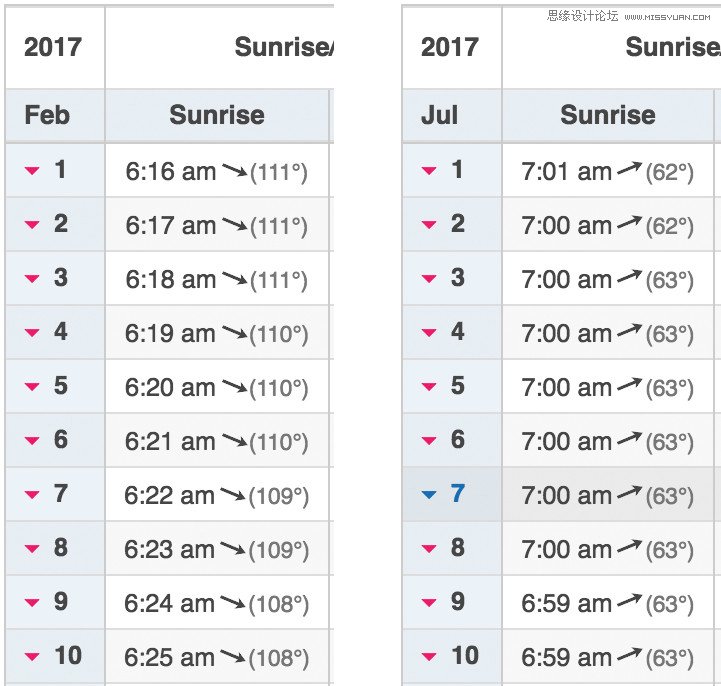
Task: Click the direction arrow beside 7:01 am
Action: click(x=629, y=168)
